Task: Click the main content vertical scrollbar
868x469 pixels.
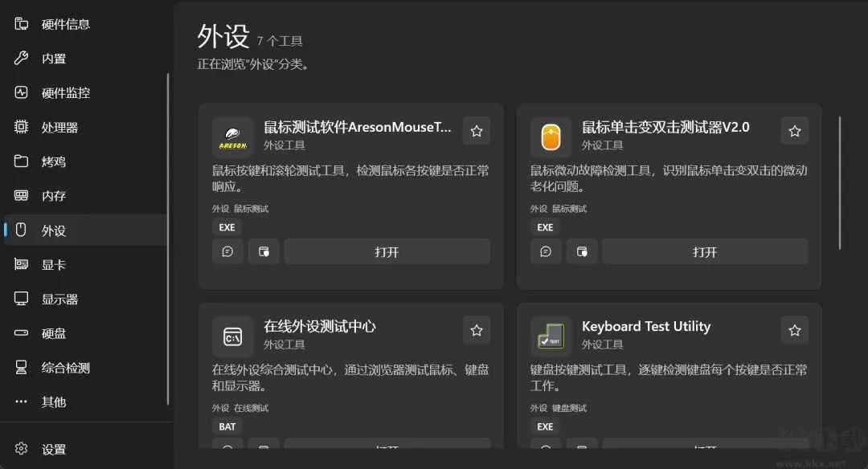Action: [x=840, y=182]
